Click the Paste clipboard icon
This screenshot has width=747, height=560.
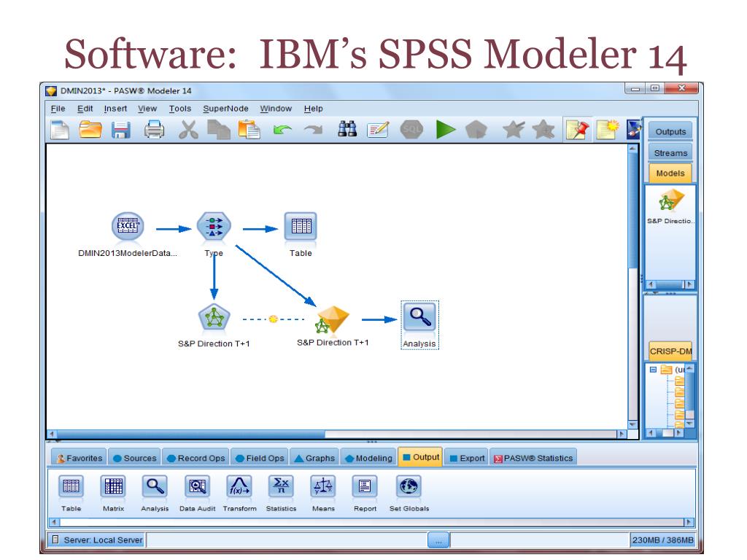click(x=249, y=130)
